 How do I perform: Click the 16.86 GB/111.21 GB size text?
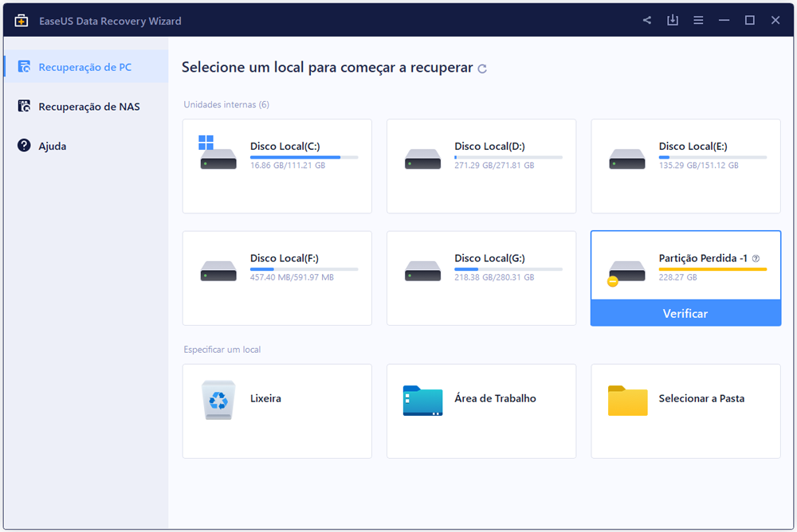coord(288,165)
